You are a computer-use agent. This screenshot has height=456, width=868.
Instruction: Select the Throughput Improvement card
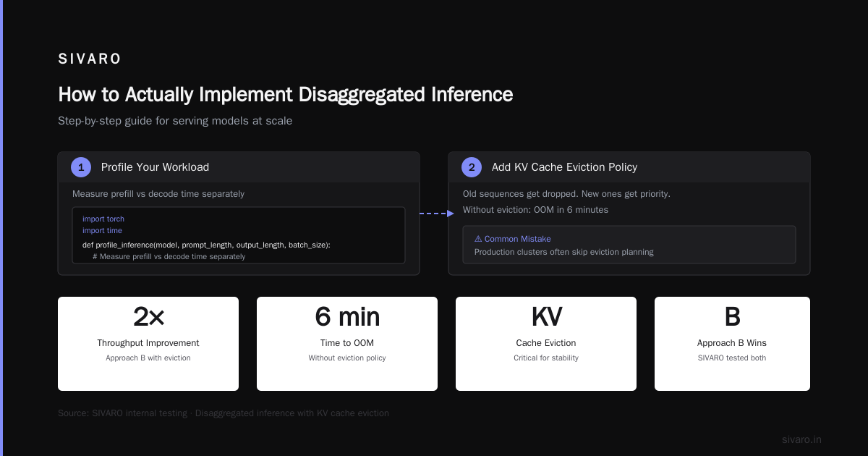(148, 344)
